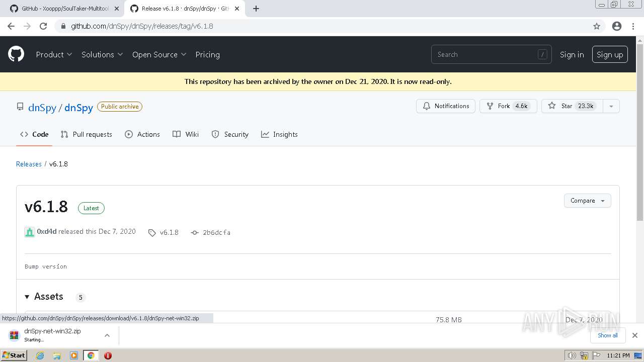This screenshot has width=644, height=362.
Task: Open Windows Media Player taskbar icon
Action: tap(74, 355)
